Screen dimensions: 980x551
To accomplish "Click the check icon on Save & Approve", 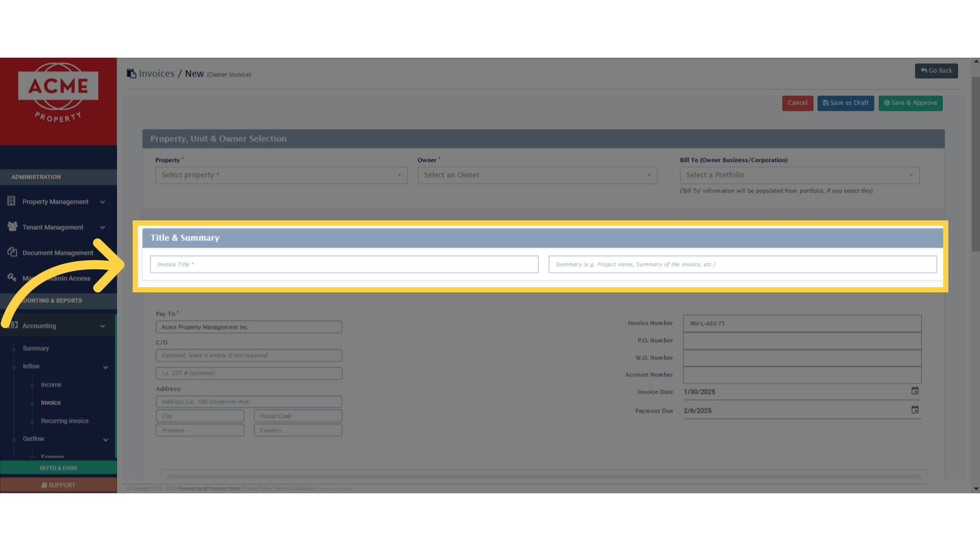I will click(x=887, y=103).
